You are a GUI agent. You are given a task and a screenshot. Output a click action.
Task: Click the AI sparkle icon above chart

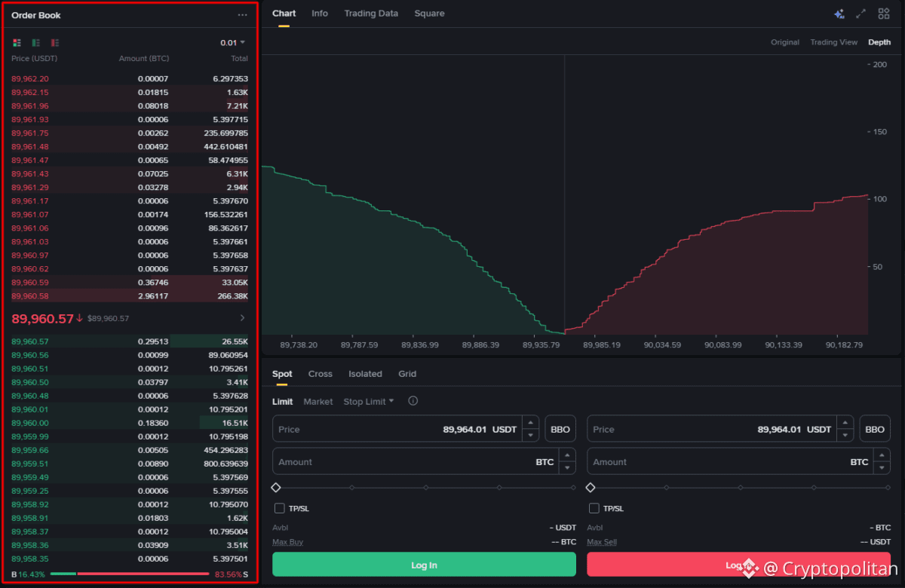coord(839,14)
